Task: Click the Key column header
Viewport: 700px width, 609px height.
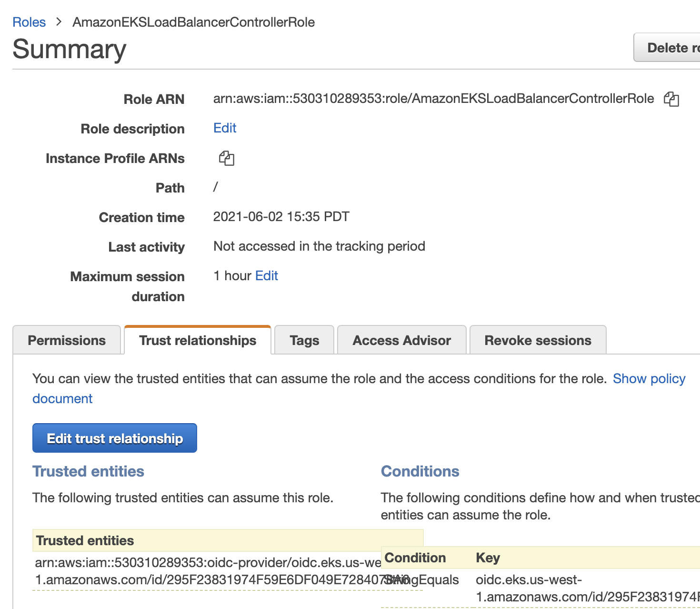Action: coord(488,558)
